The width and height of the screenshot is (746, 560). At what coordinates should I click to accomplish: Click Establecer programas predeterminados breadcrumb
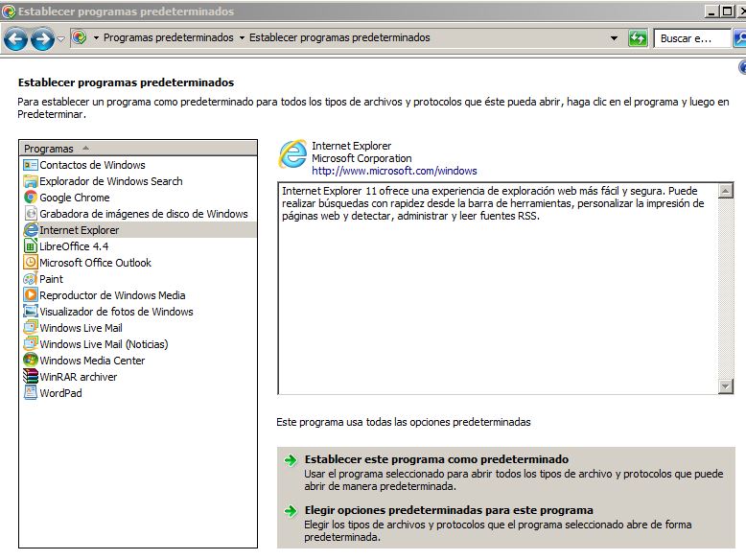pos(339,37)
